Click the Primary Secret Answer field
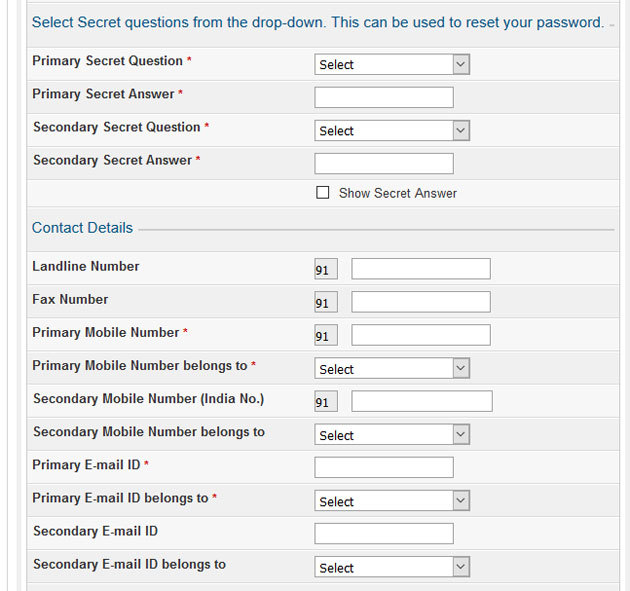Image resolution: width=630 pixels, height=591 pixels. pos(383,97)
